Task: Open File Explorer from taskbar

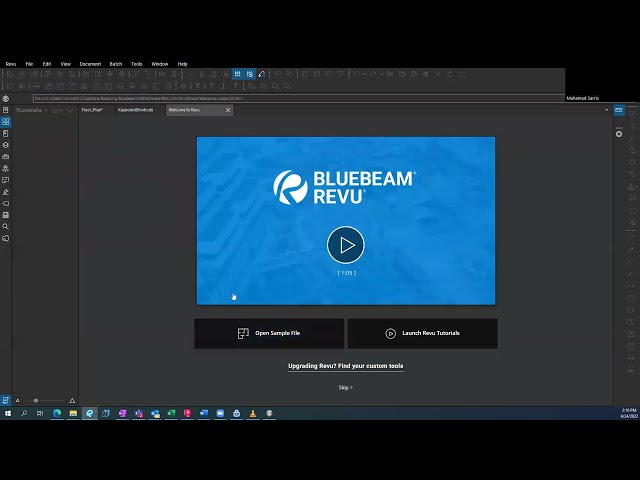Action: pyautogui.click(x=73, y=413)
